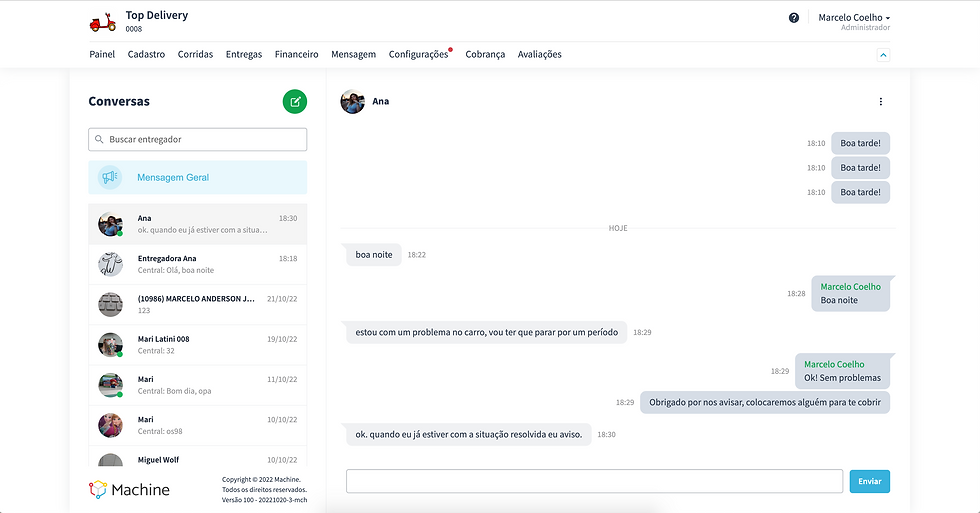This screenshot has width=980, height=513.
Task: Open the Configurações menu
Action: point(418,54)
